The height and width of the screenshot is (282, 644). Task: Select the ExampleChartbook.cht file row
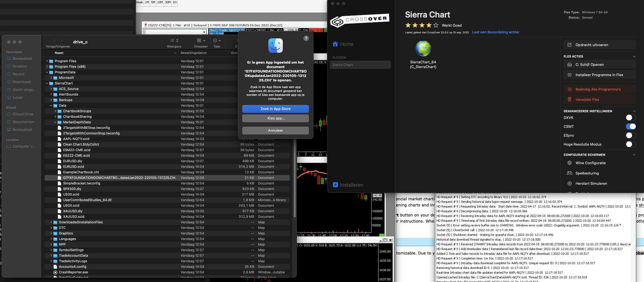[167, 172]
